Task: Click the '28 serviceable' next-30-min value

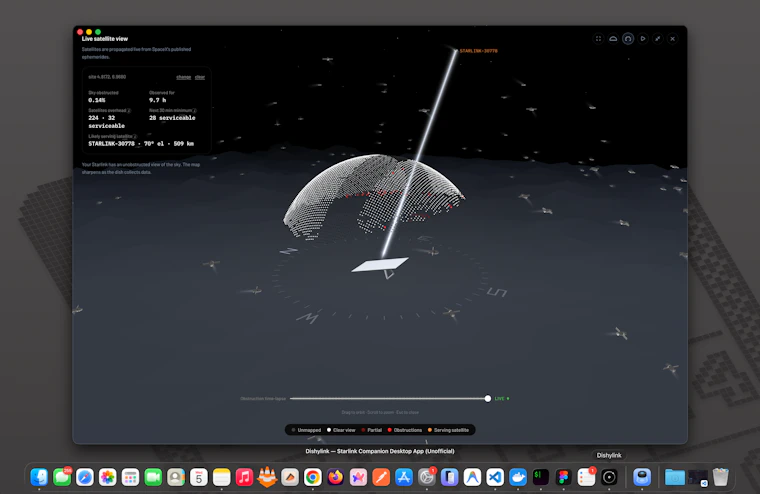Action: click(172, 118)
